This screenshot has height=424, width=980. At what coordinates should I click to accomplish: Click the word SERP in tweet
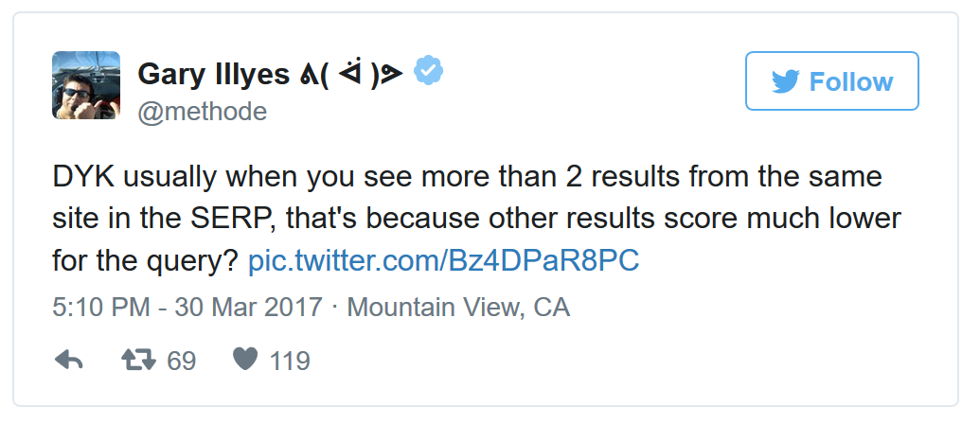(186, 220)
